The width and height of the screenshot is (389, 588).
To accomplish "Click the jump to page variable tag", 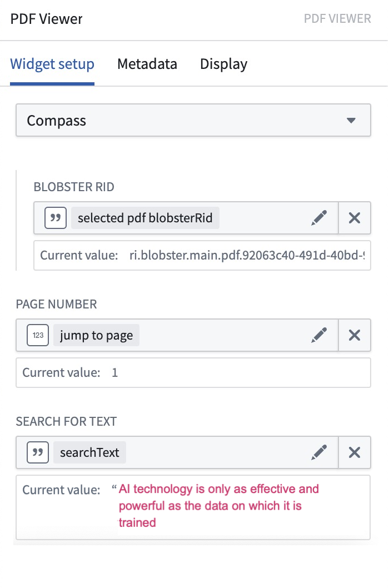I will click(96, 335).
